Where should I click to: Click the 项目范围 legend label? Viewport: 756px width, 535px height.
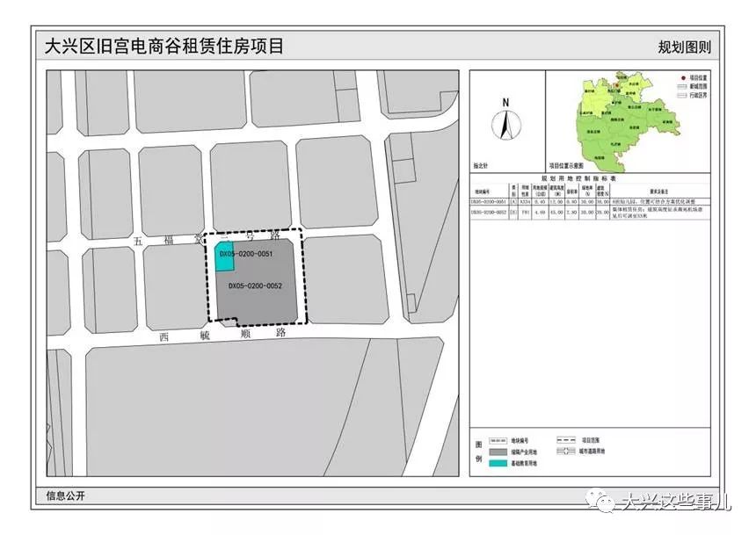coord(590,440)
